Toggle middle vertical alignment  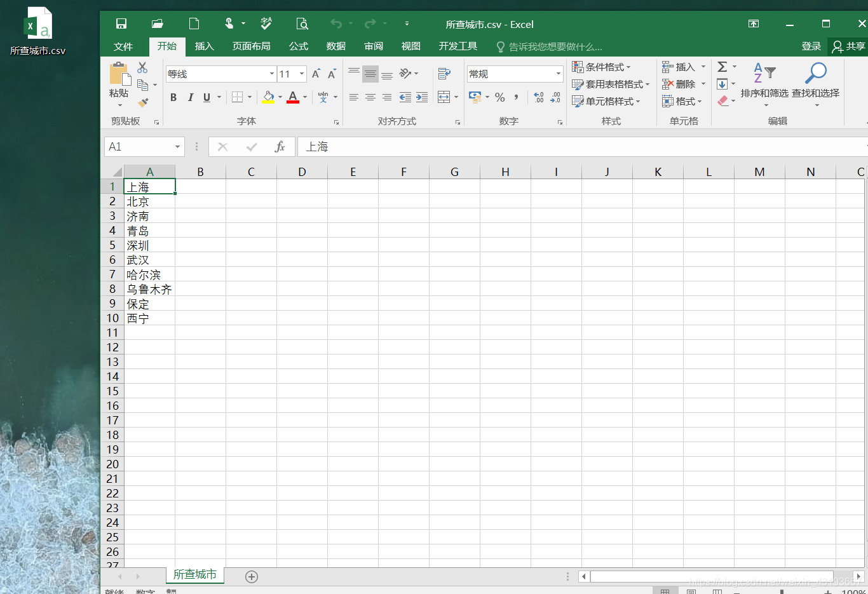[x=370, y=74]
